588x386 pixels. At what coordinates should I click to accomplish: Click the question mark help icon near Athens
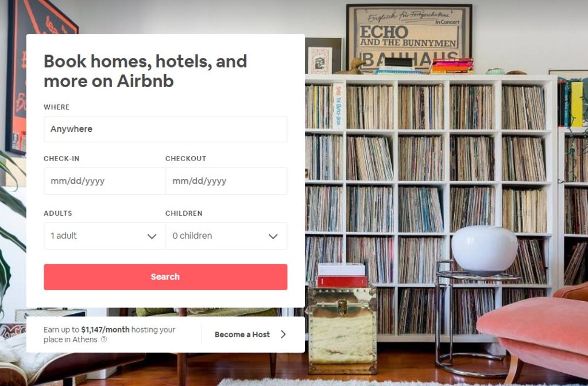(104, 340)
